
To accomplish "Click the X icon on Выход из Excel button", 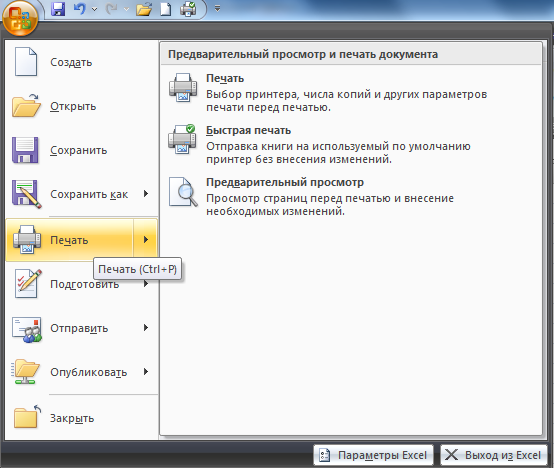I will click(x=451, y=455).
